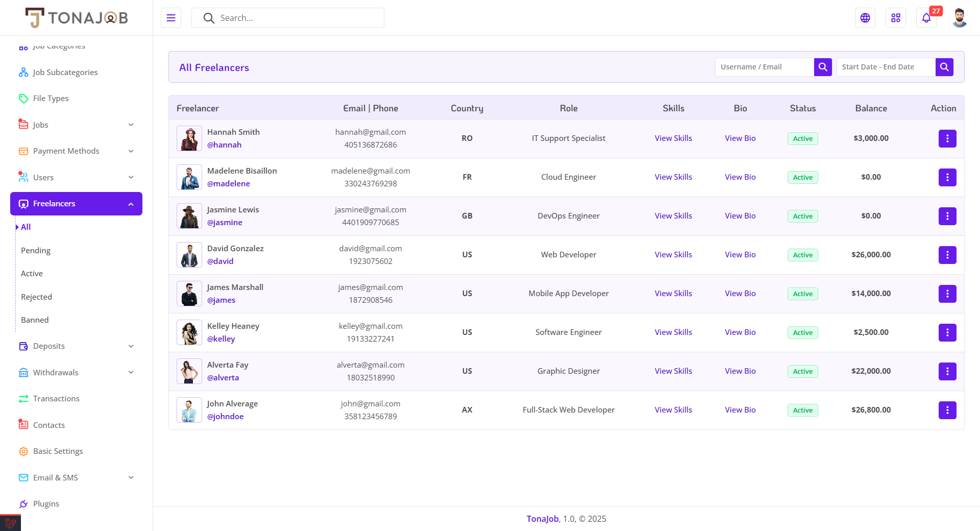The image size is (980, 531).
Task: Open the Transactions sidebar item
Action: pos(56,399)
